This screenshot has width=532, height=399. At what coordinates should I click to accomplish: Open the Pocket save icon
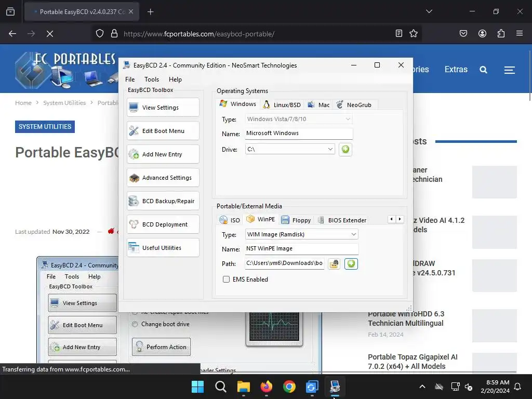[463, 34]
